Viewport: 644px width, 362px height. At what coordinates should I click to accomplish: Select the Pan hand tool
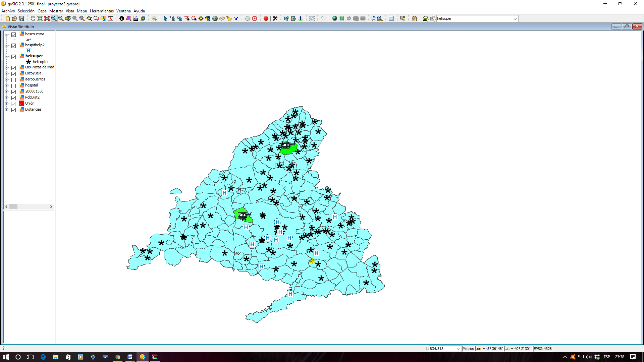point(33,18)
